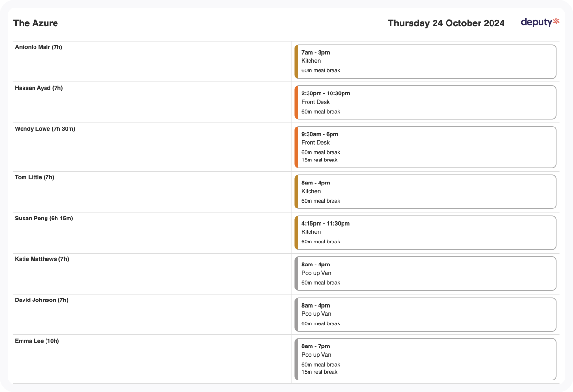Select Hassan Ayad's 2:30pm - 10:30pm shift card
The height and width of the screenshot is (392, 573).
click(425, 102)
